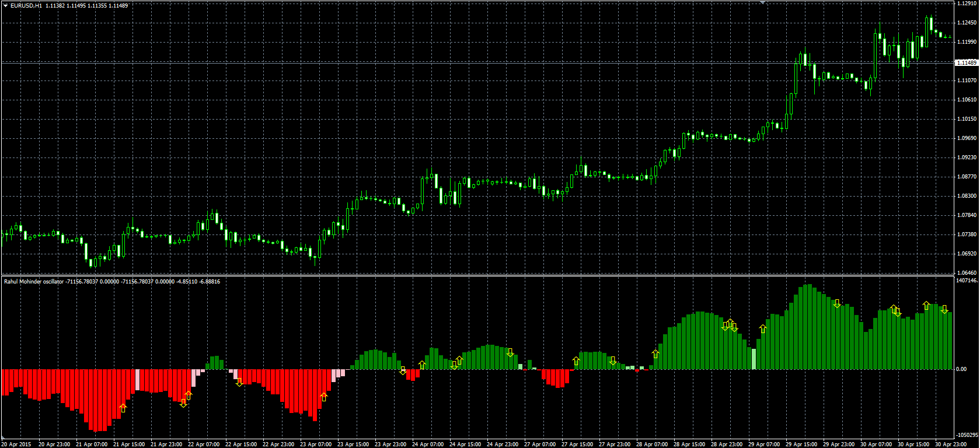Click time axis label 27 Apr 15:00

click(577, 444)
